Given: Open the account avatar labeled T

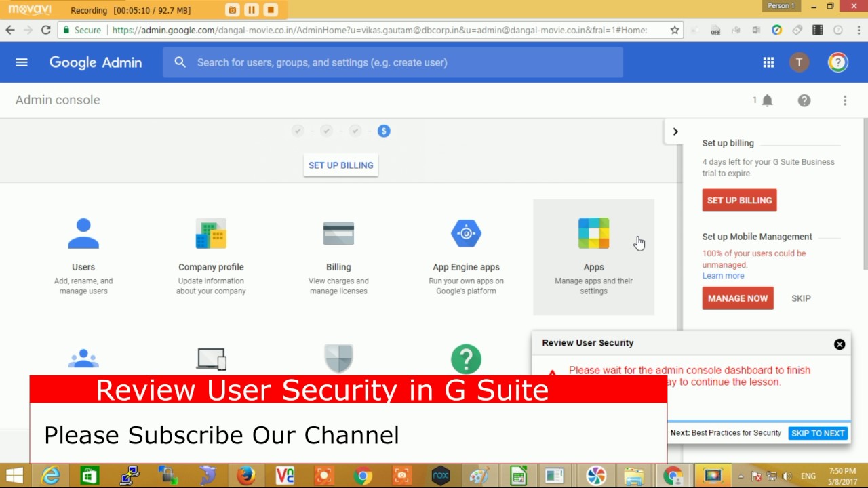Looking at the screenshot, I should 799,62.
